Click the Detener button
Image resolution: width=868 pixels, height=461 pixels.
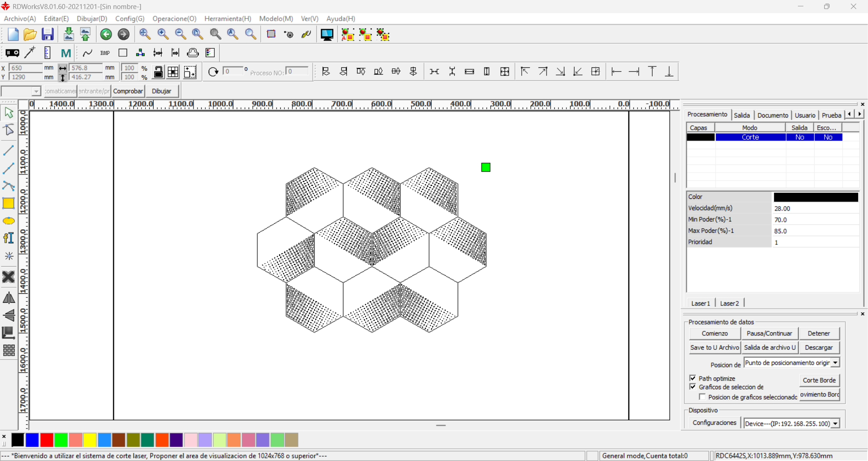[819, 334]
